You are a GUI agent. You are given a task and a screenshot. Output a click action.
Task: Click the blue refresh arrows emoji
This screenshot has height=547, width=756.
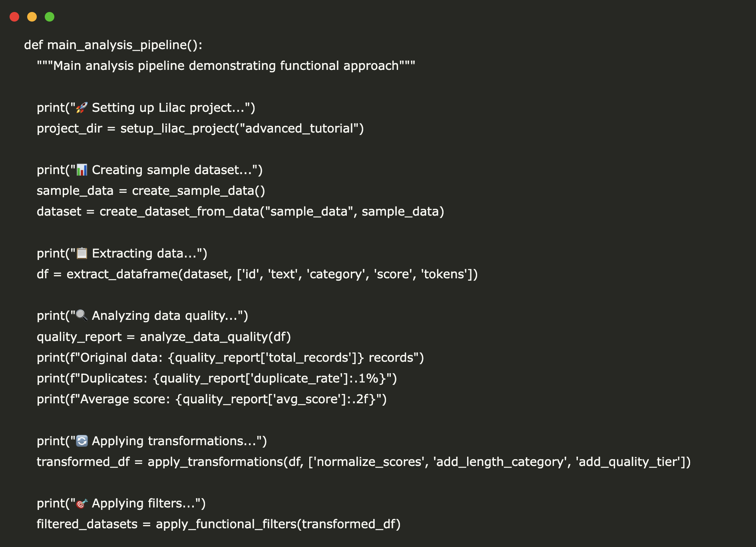82,441
